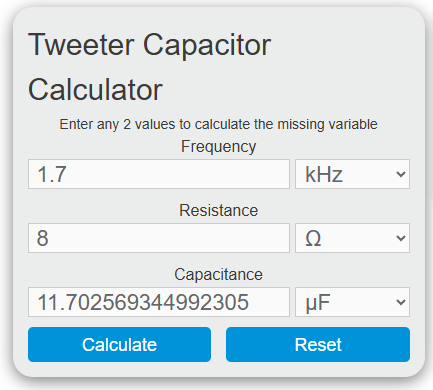Click the word Calculator in the heading
This screenshot has height=390, width=433.
[x=95, y=90]
